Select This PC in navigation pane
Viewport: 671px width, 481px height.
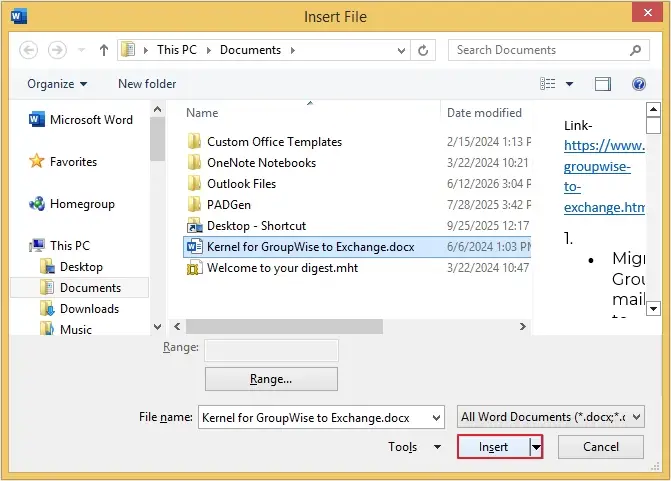59,246
